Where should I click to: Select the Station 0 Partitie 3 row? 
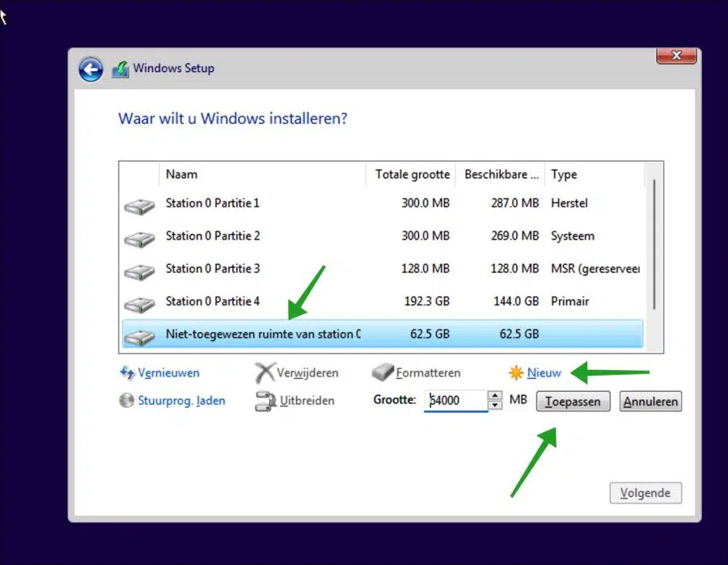click(383, 269)
